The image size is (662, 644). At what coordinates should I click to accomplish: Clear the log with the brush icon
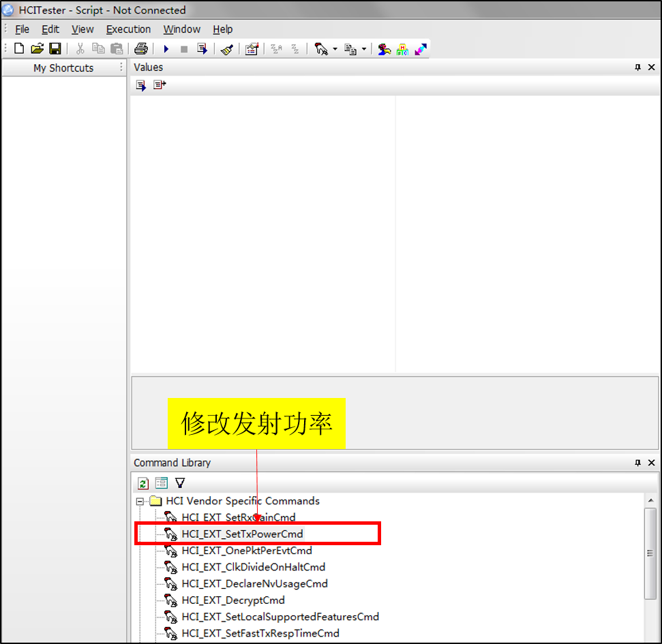point(227,49)
